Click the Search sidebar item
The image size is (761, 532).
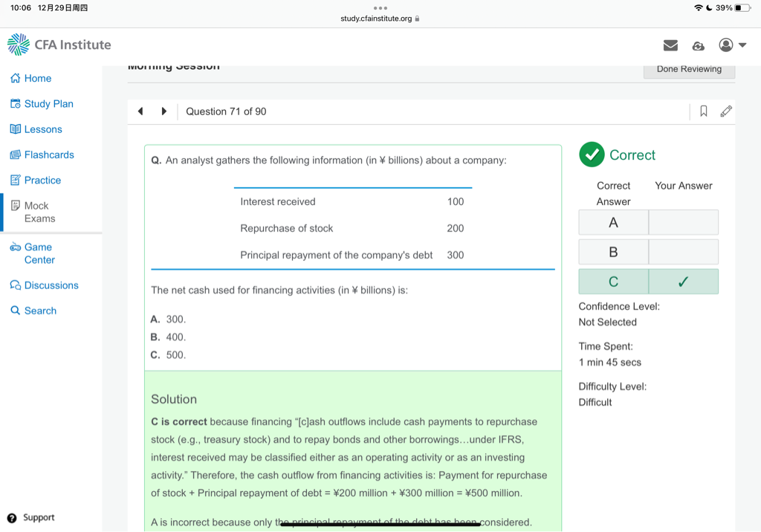point(40,311)
